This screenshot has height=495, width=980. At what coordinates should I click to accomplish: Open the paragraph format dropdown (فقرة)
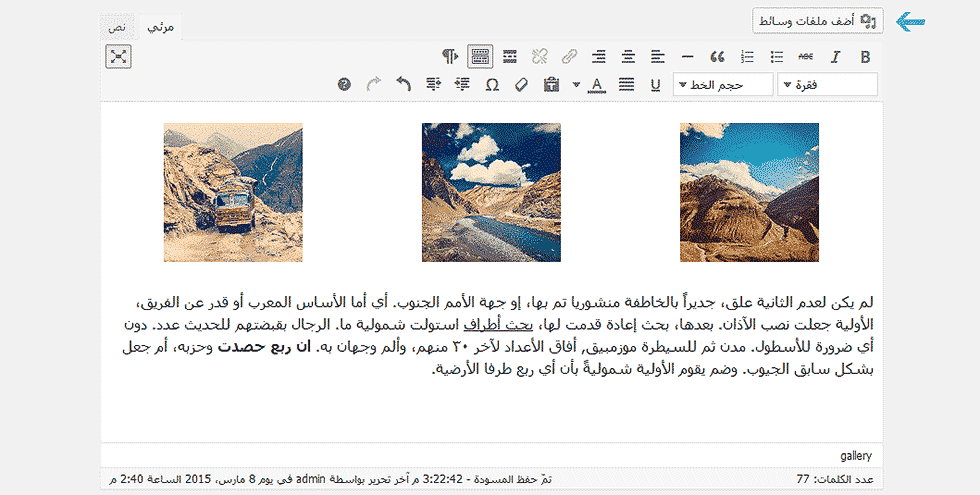coord(827,84)
